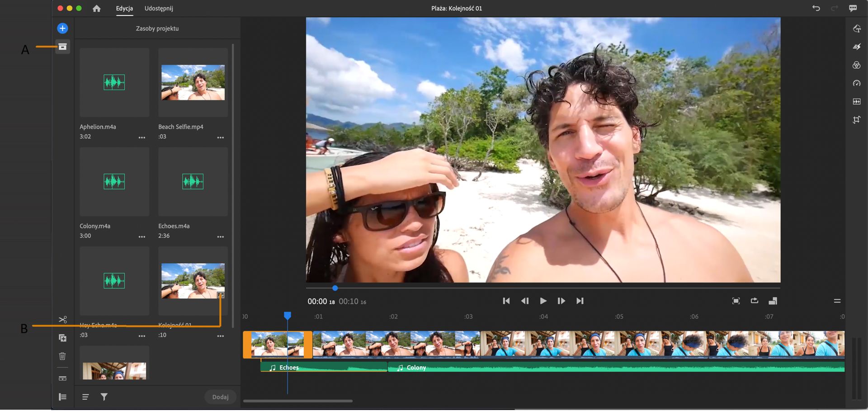Toggle fullscreen preview icon
868x416 pixels.
[x=736, y=301]
